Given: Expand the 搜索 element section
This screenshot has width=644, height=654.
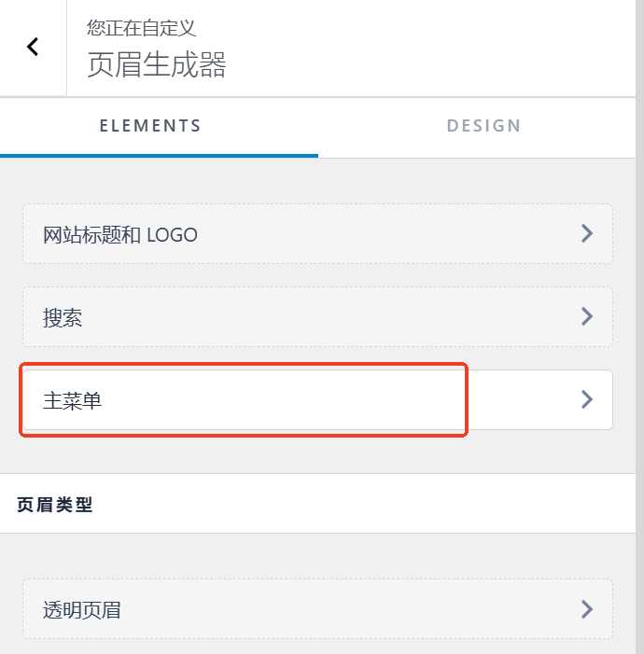Looking at the screenshot, I should point(317,317).
